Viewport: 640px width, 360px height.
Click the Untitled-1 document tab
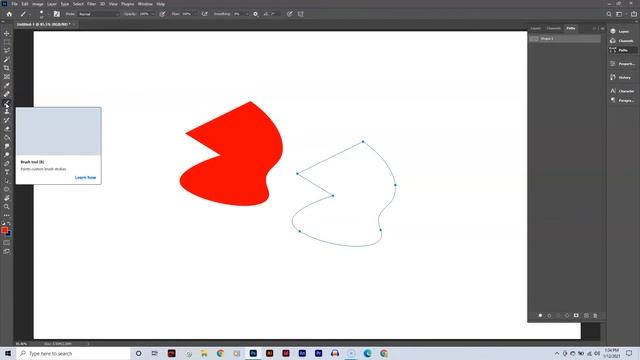44,24
